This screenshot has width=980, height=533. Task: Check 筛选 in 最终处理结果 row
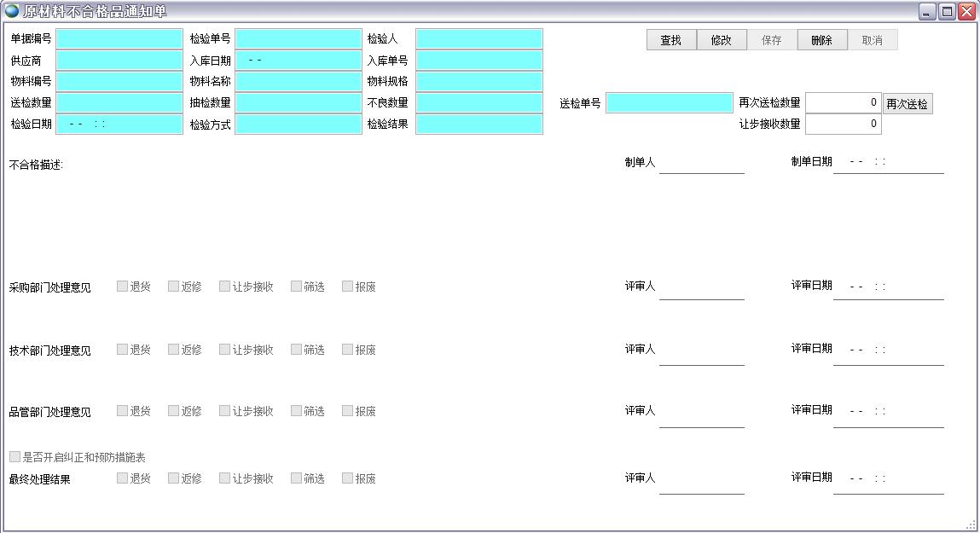tap(297, 478)
